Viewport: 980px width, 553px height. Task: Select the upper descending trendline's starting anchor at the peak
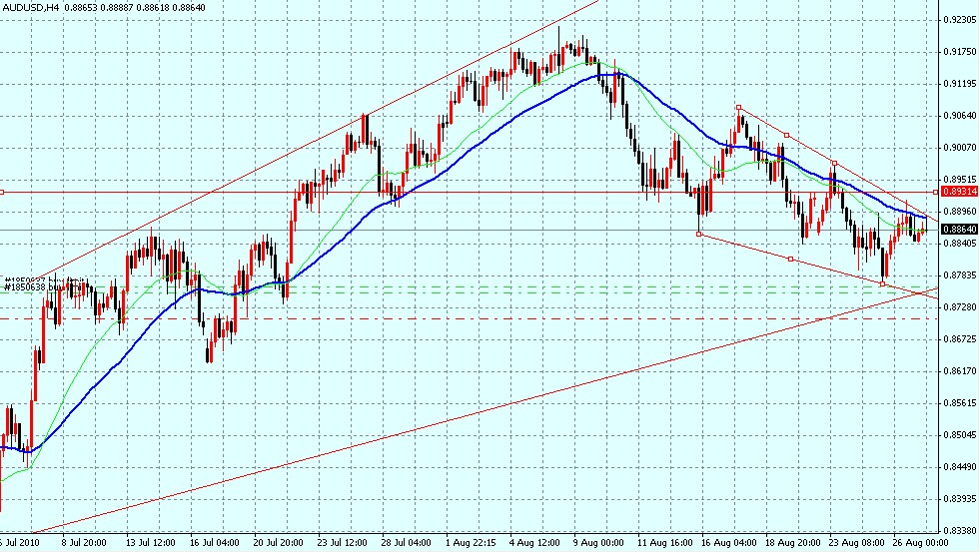[x=739, y=108]
